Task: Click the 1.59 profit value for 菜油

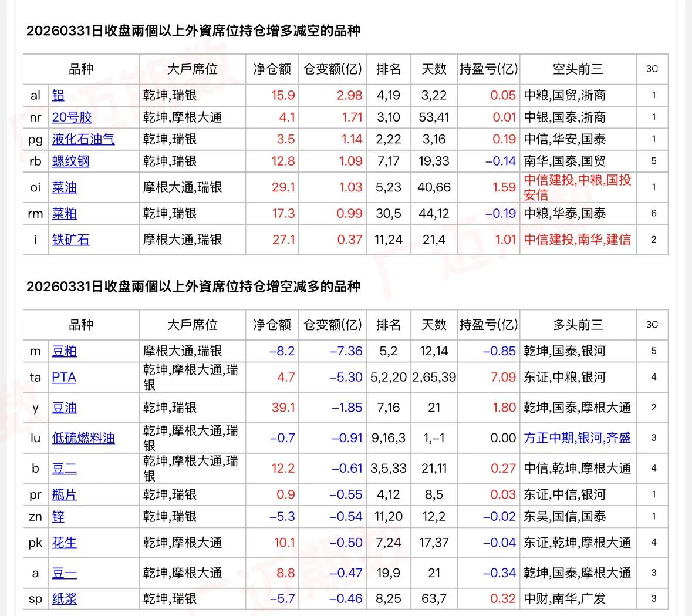Action: point(504,188)
